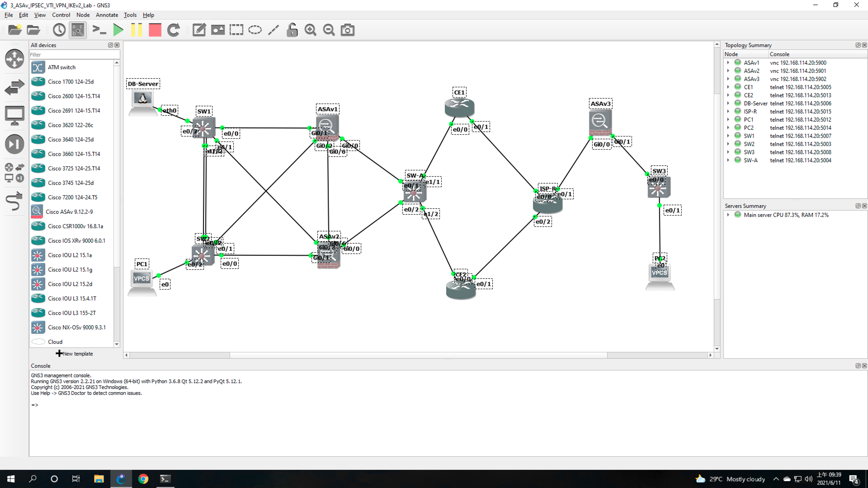Expand CE1 node in Topology Summary
The height and width of the screenshot is (488, 868).
[728, 87]
